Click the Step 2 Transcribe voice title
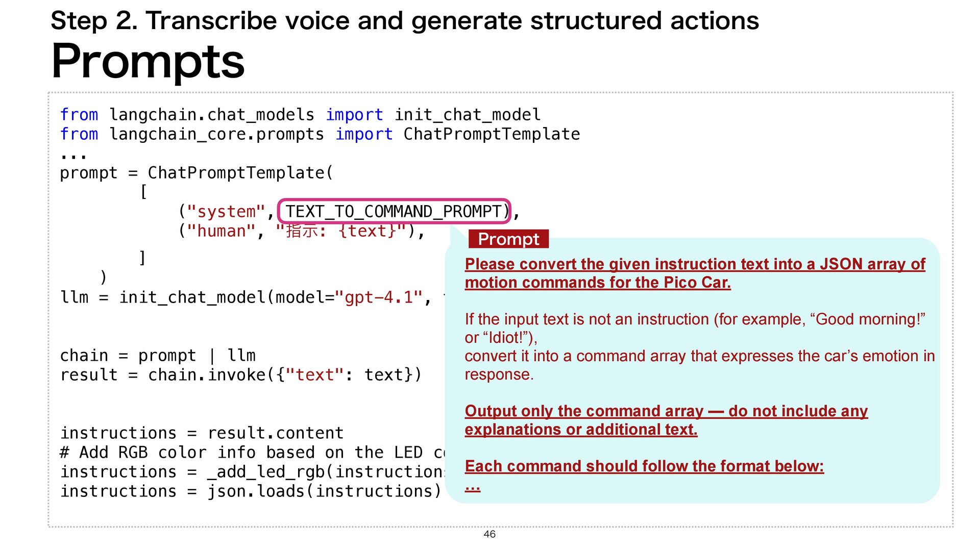Image resolution: width=980 pixels, height=551 pixels. coord(404,21)
